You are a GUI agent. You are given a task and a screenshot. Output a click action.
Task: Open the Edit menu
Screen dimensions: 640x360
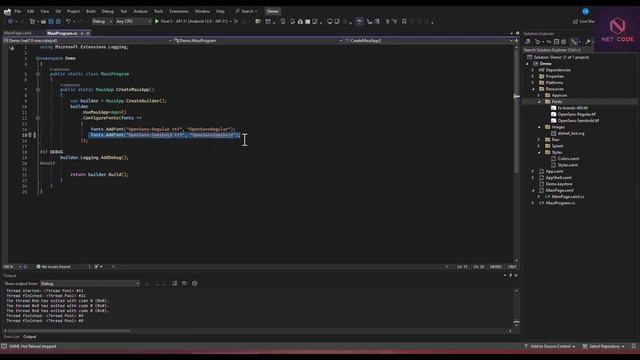tap(31, 11)
